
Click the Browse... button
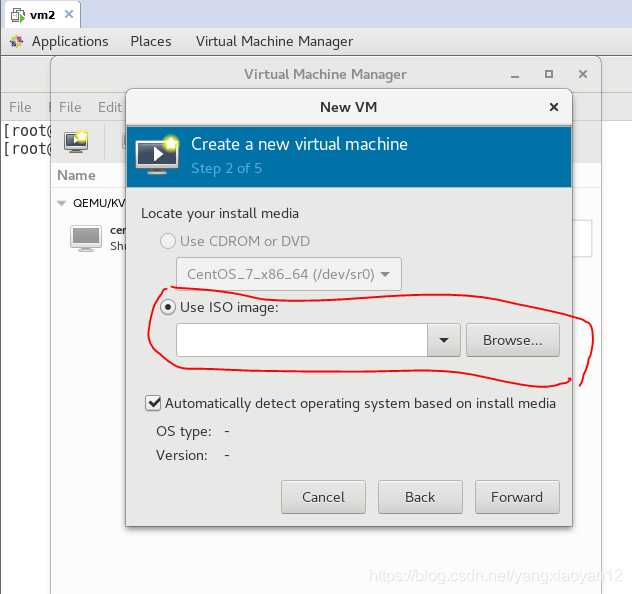pyautogui.click(x=513, y=340)
